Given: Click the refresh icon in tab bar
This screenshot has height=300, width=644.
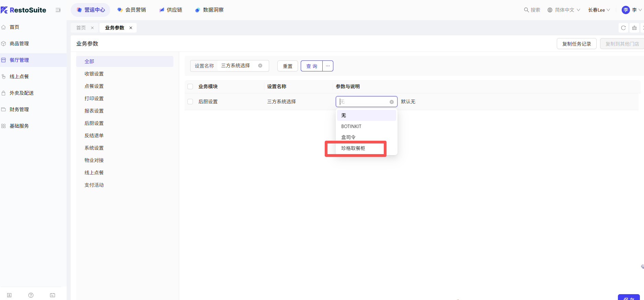Looking at the screenshot, I should pos(623,28).
